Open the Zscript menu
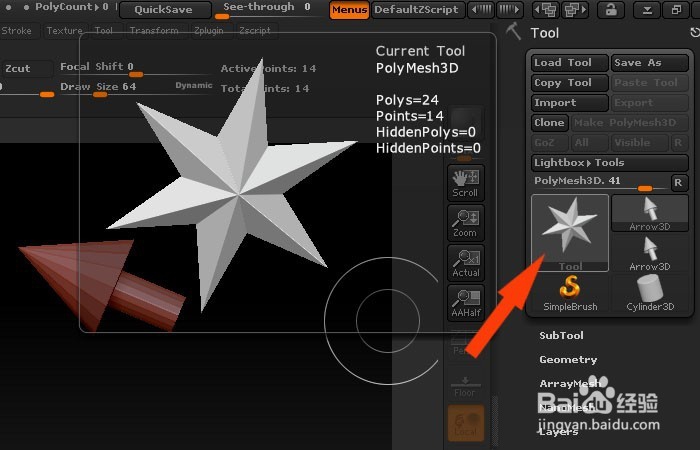Viewport: 700px width, 450px height. (x=255, y=31)
